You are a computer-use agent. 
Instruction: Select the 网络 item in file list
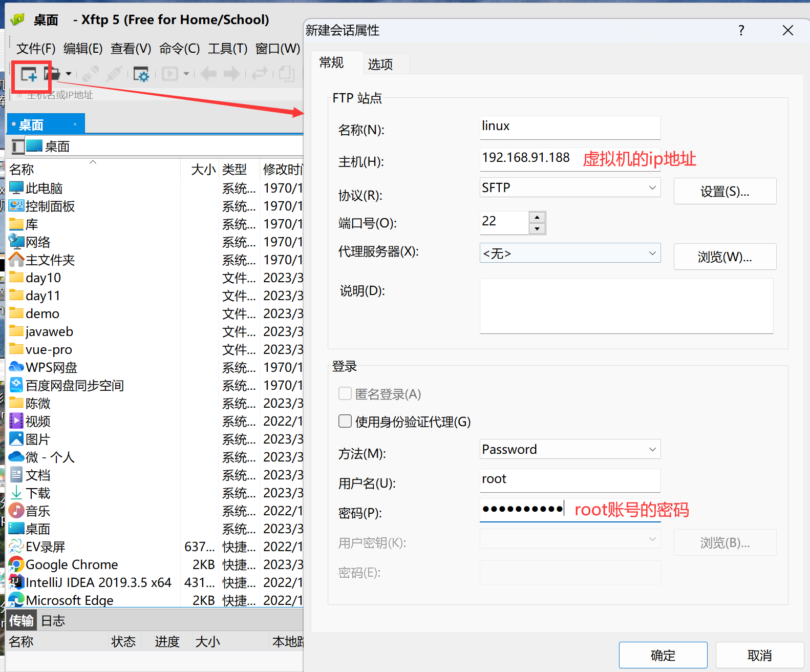tap(30, 242)
